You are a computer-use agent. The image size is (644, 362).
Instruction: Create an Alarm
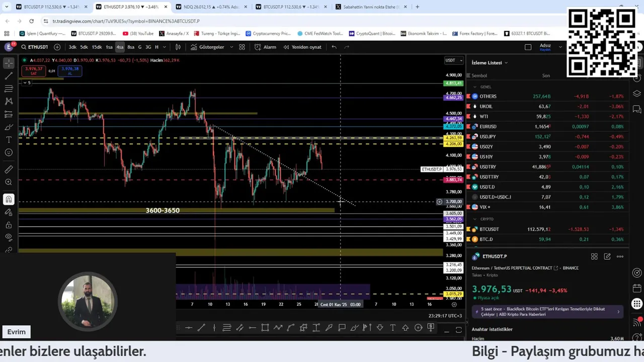(x=265, y=47)
